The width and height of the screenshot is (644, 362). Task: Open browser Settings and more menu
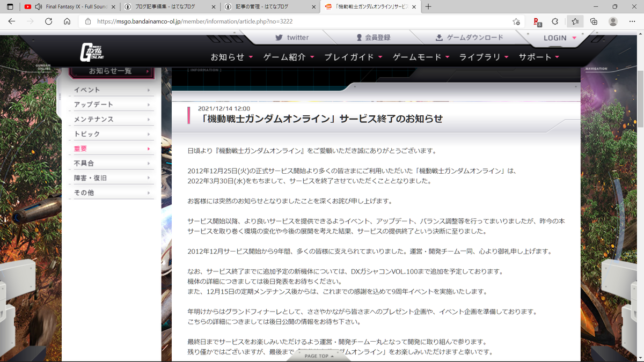coord(632,21)
